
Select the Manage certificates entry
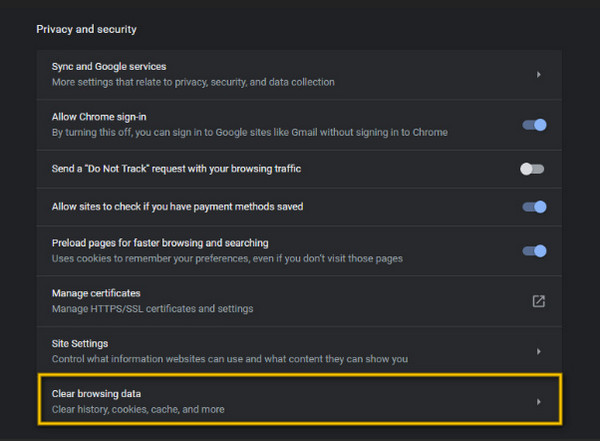(x=299, y=301)
